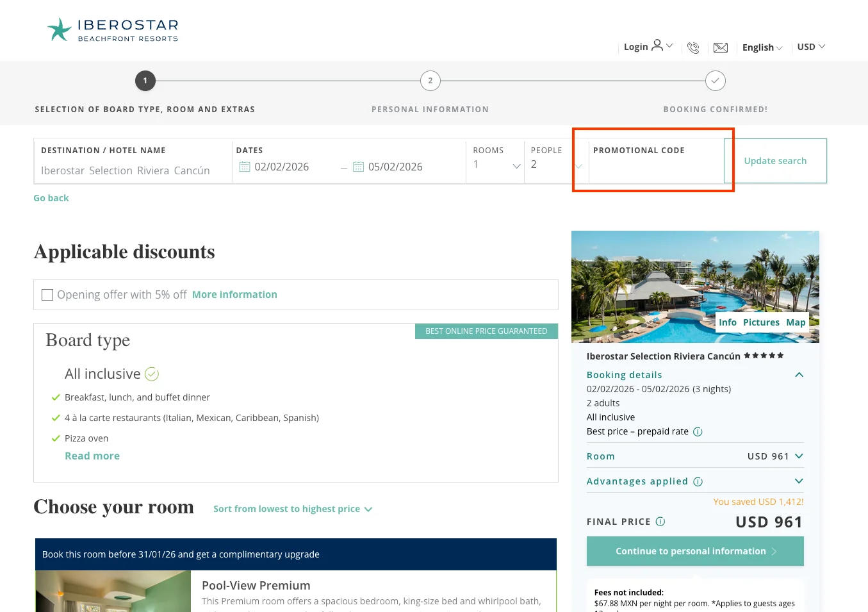Collapse the Booking details section
This screenshot has width=868, height=612.
click(798, 374)
